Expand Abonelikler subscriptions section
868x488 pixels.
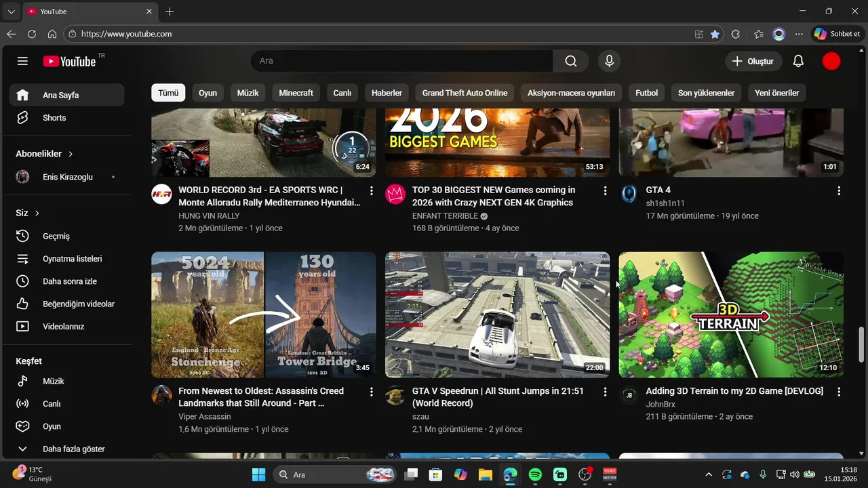coord(45,154)
